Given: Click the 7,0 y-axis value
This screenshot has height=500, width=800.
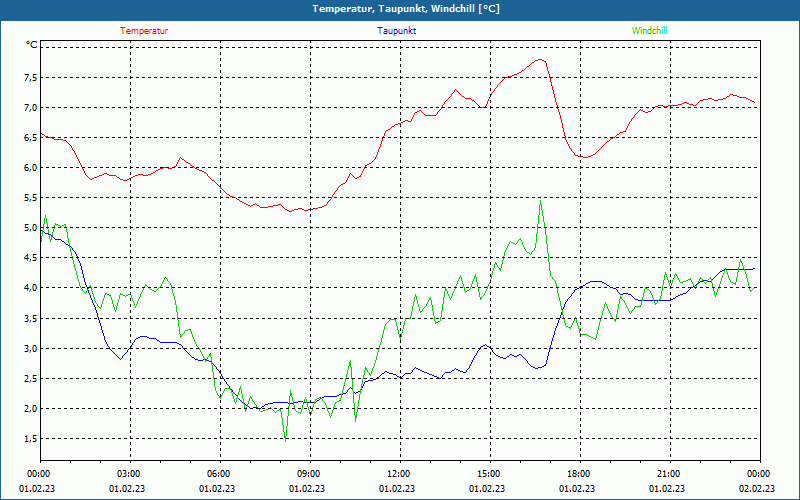Looking at the screenshot, I should pyautogui.click(x=31, y=108).
